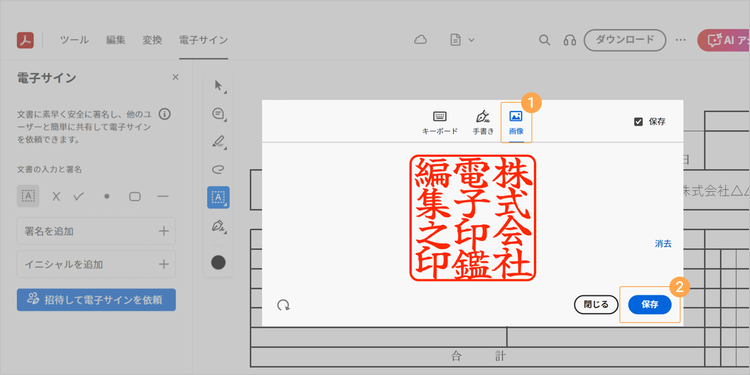Screen dimensions: 750x375
Task: Open the 編集 menu
Action: pos(116,40)
